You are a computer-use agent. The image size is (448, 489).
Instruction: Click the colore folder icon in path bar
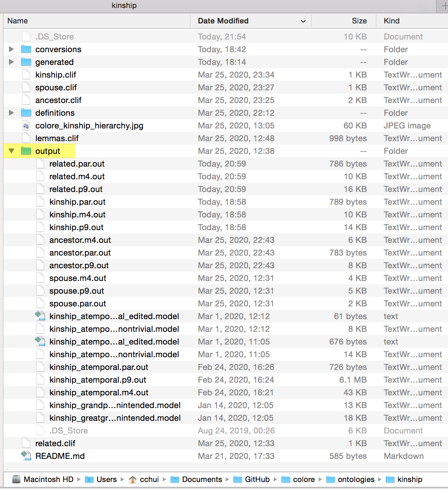pyautogui.click(x=286, y=480)
